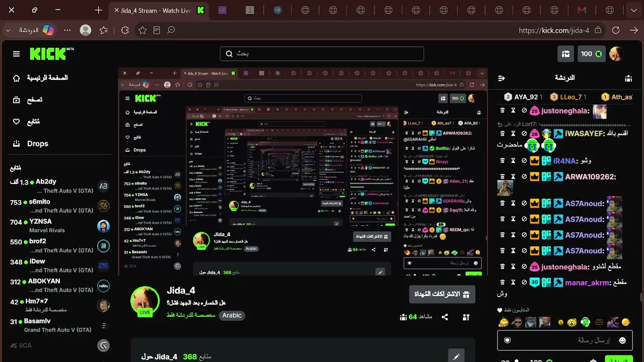Delete iR4NA's chat message with trash icon
Viewport: 644px width, 362px height.
click(x=502, y=161)
